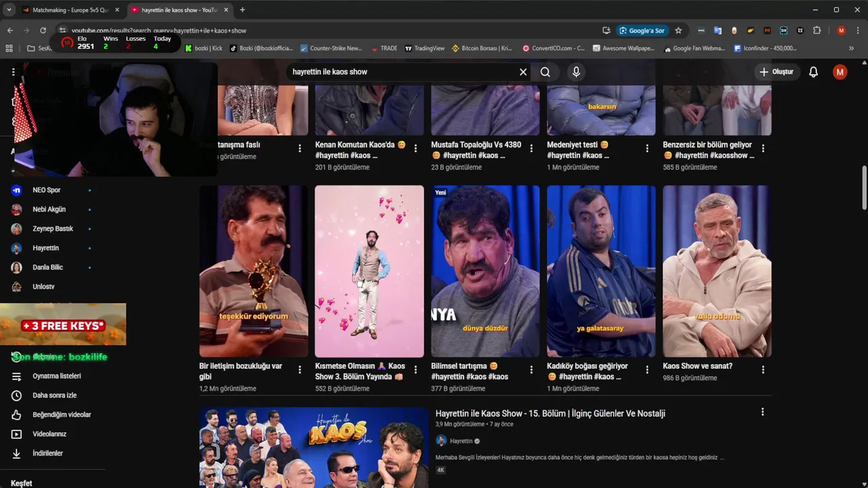This screenshot has width=868, height=488.
Task: Play Hayrettin ile Kaos Show 15. Bölüm thumbnail
Action: coord(314,447)
